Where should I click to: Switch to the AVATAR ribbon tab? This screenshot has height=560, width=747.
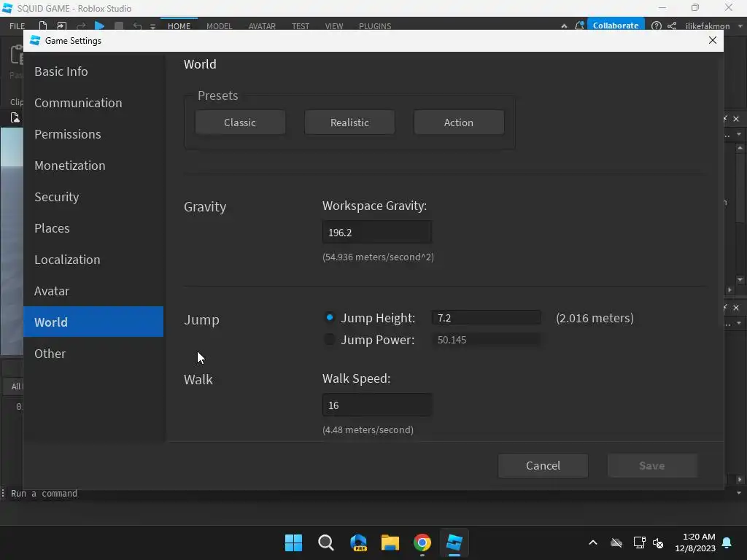click(x=262, y=26)
